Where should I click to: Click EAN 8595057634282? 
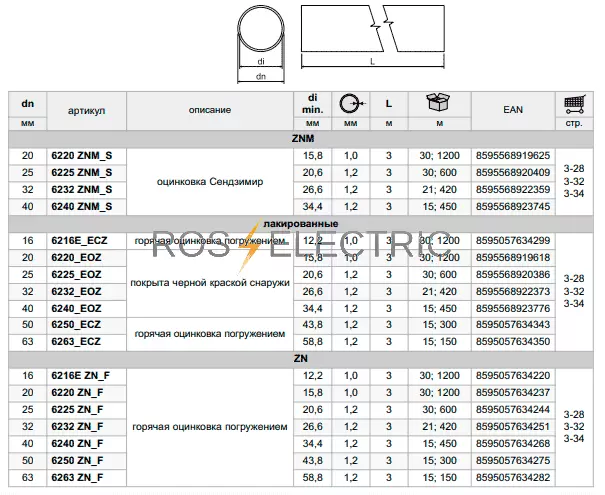[513, 477]
